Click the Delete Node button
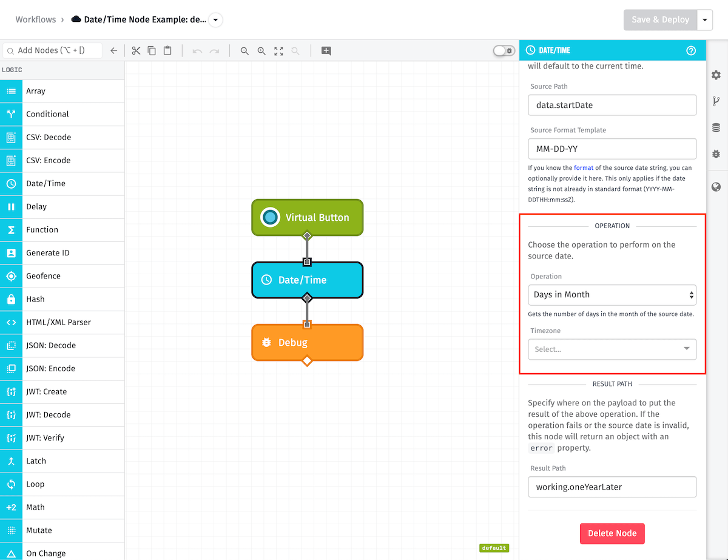Image resolution: width=728 pixels, height=560 pixels. (x=612, y=533)
